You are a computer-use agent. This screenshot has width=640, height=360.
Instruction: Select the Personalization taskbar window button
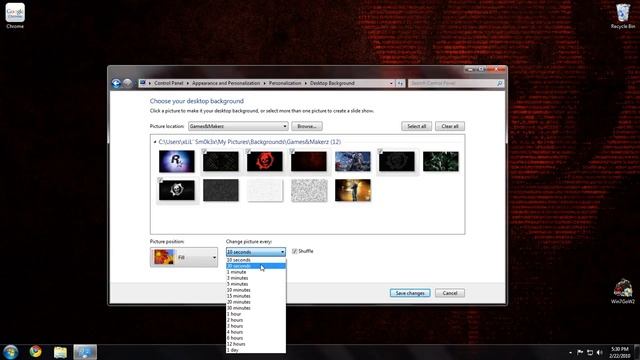(x=85, y=352)
